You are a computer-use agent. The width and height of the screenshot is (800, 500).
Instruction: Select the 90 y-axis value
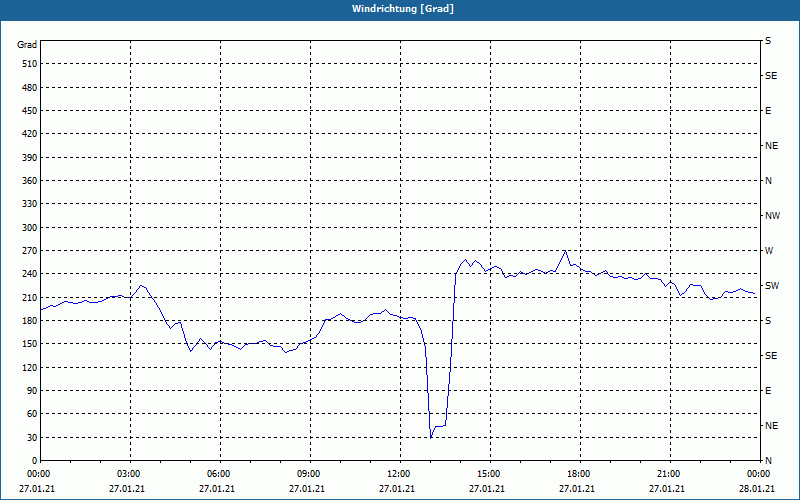(x=32, y=391)
